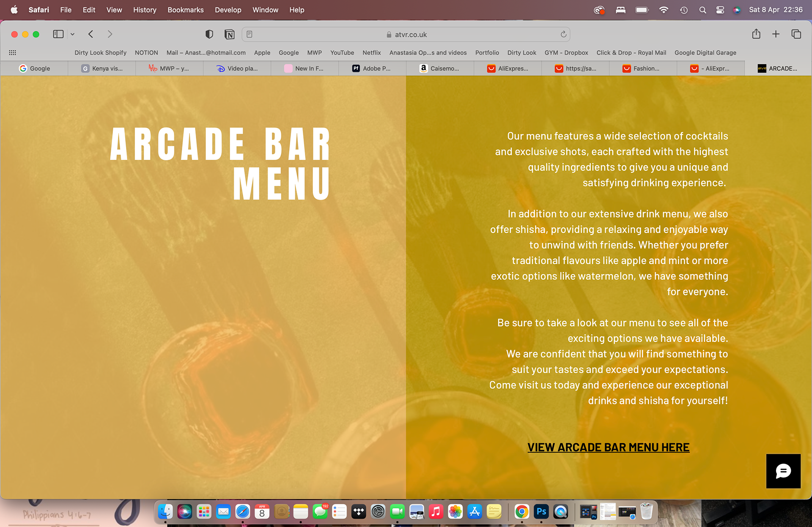Viewport: 812px width, 527px height.
Task: Open the Dirty Look Shopify bookmark
Action: pos(101,53)
